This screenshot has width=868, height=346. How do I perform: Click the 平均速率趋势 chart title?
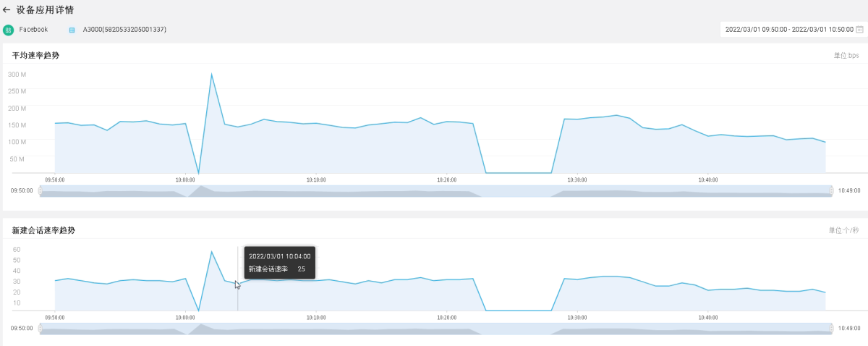35,56
